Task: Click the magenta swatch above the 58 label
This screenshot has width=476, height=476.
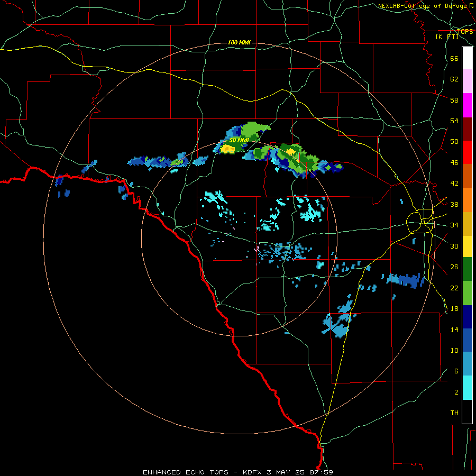Action: tap(467, 105)
